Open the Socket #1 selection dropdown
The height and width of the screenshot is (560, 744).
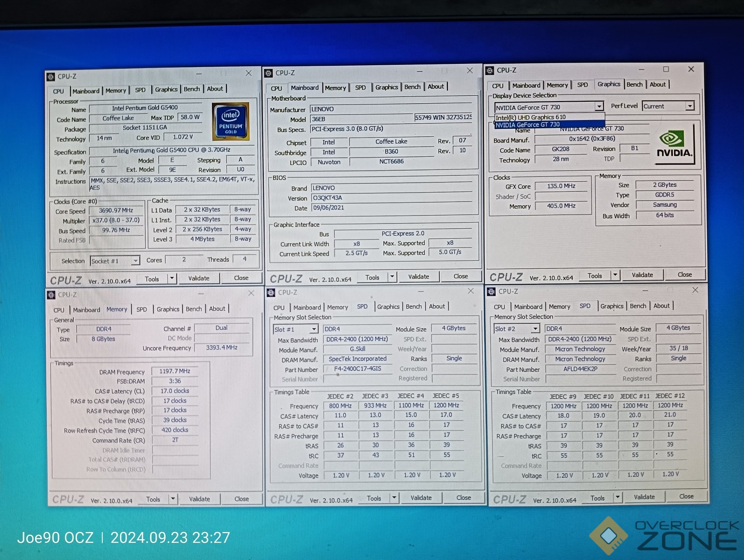click(135, 261)
